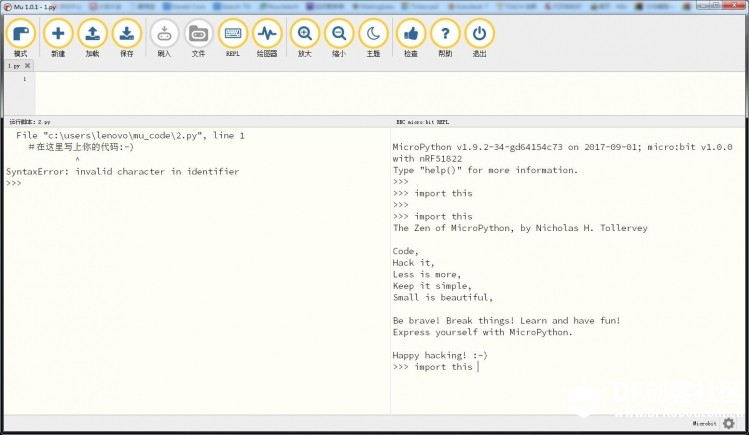Click the 'MicroPython v1.9.2' version line
The width and height of the screenshot is (749, 435).
pyautogui.click(x=562, y=147)
